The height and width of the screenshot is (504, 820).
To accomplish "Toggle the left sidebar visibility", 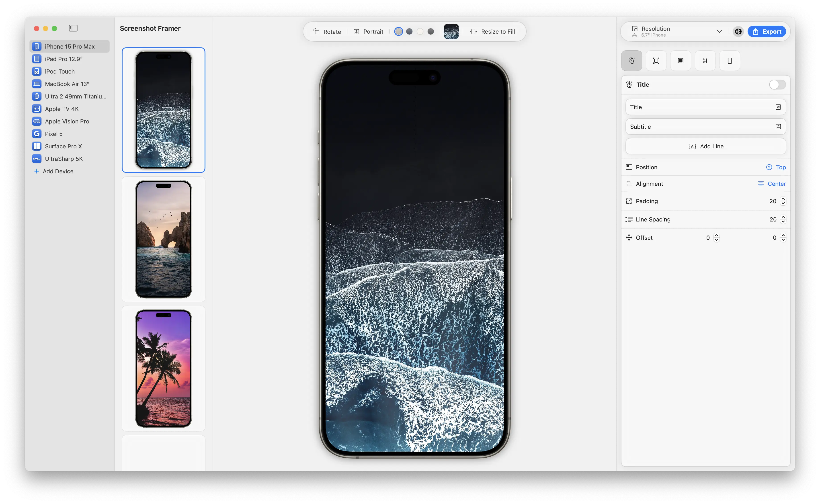I will pos(73,28).
